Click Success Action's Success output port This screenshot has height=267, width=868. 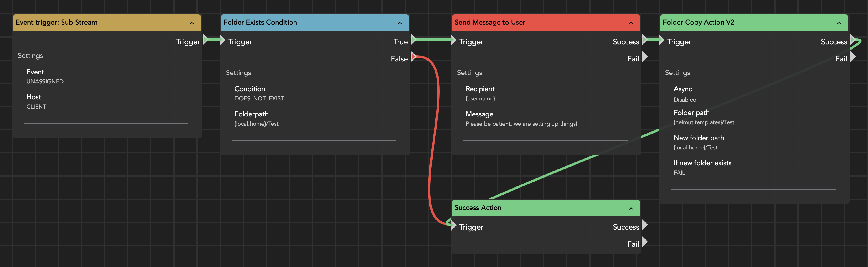[645, 225]
